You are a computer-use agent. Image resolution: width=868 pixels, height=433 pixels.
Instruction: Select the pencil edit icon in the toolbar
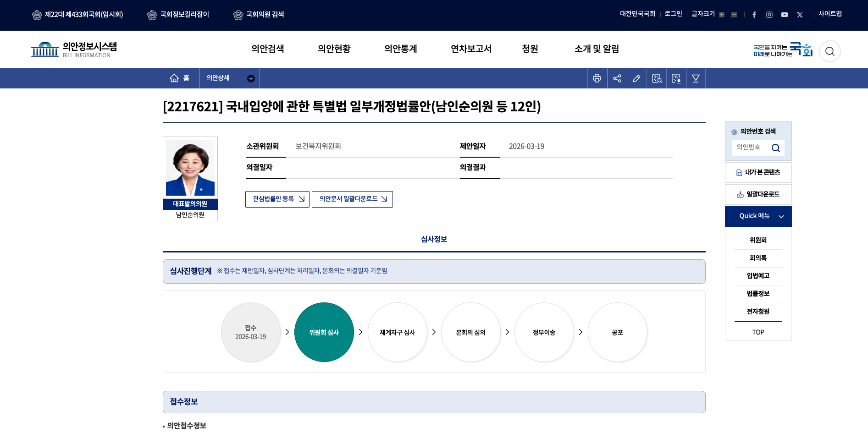636,78
